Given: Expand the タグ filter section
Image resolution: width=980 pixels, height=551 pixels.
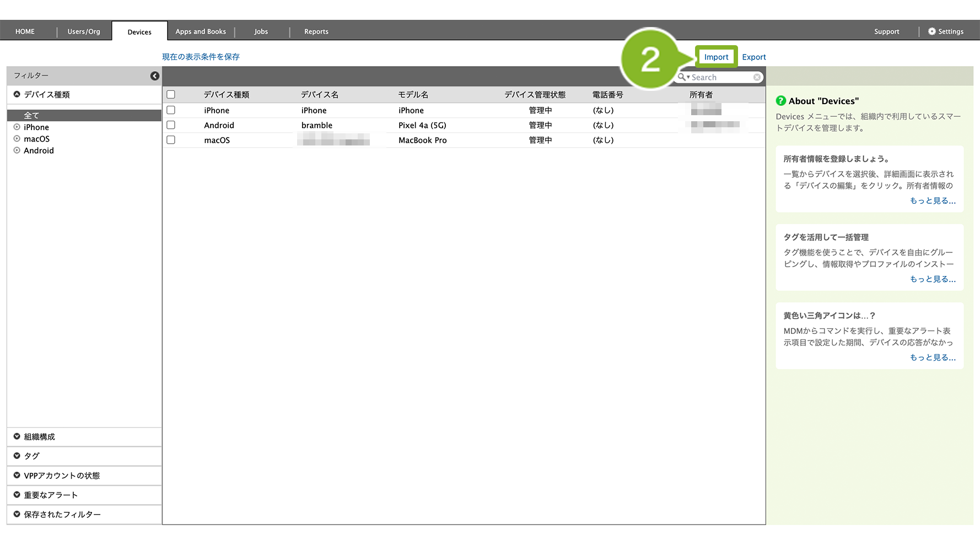Looking at the screenshot, I should pos(17,456).
